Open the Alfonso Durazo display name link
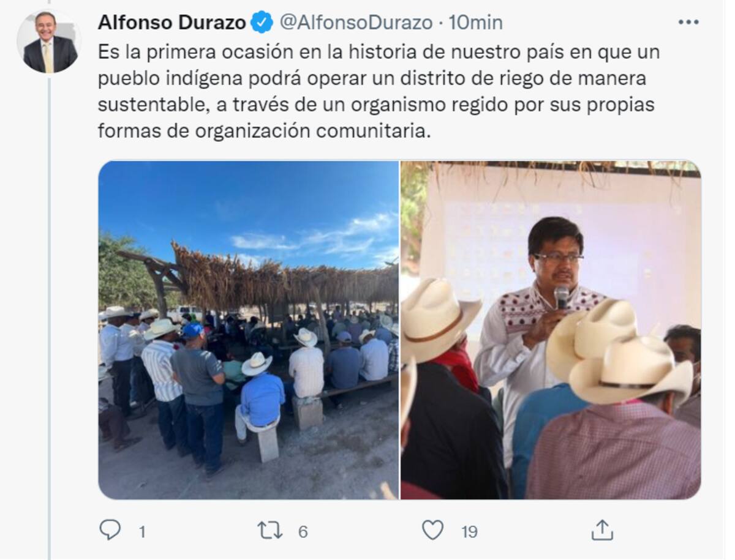735x560 pixels. tap(171, 23)
